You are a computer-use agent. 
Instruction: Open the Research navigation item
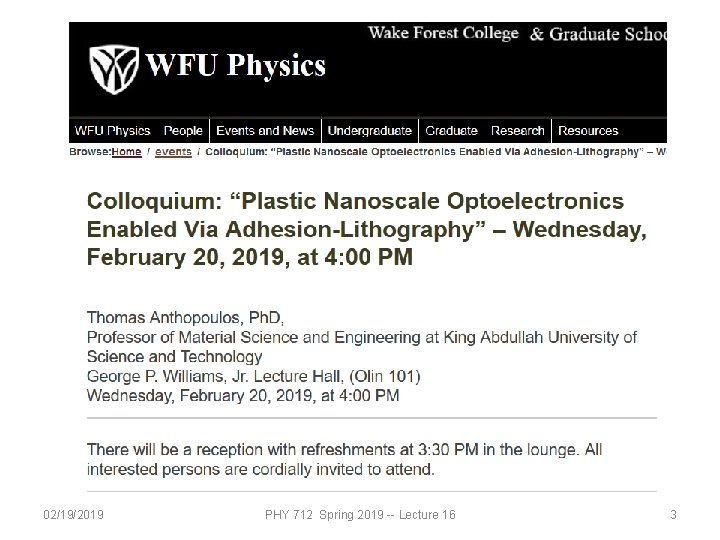[518, 131]
